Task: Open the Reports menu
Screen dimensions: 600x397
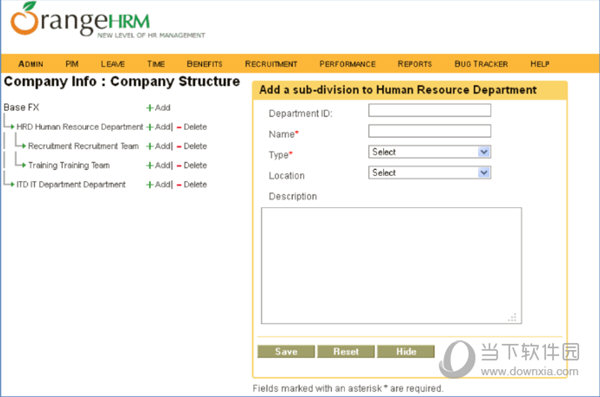Action: (x=414, y=64)
